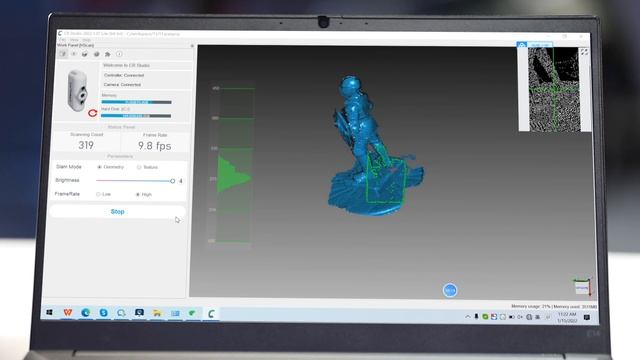Click the camera preview thumbnail
The image size is (640, 360).
[554, 89]
